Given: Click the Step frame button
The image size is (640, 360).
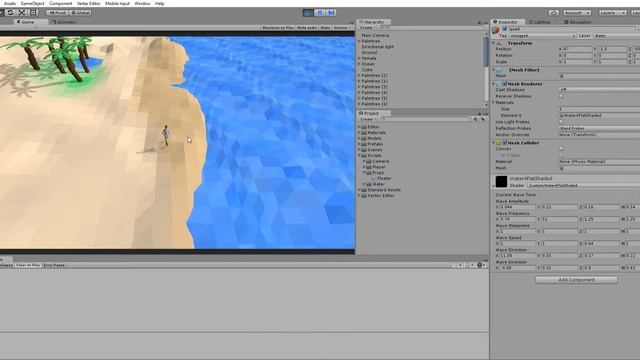Looking at the screenshot, I should tap(331, 13).
